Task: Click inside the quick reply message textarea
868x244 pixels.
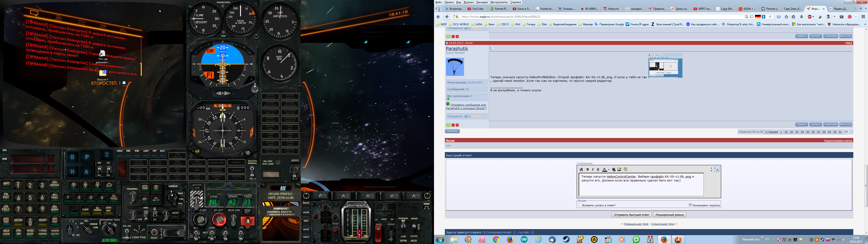Action: (641, 185)
